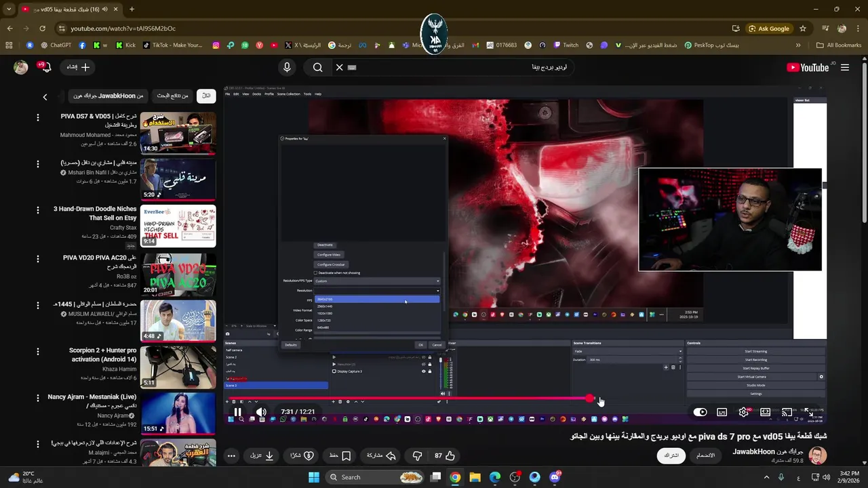Open the Windows Start menu
The width and height of the screenshot is (868, 488).
[314, 477]
